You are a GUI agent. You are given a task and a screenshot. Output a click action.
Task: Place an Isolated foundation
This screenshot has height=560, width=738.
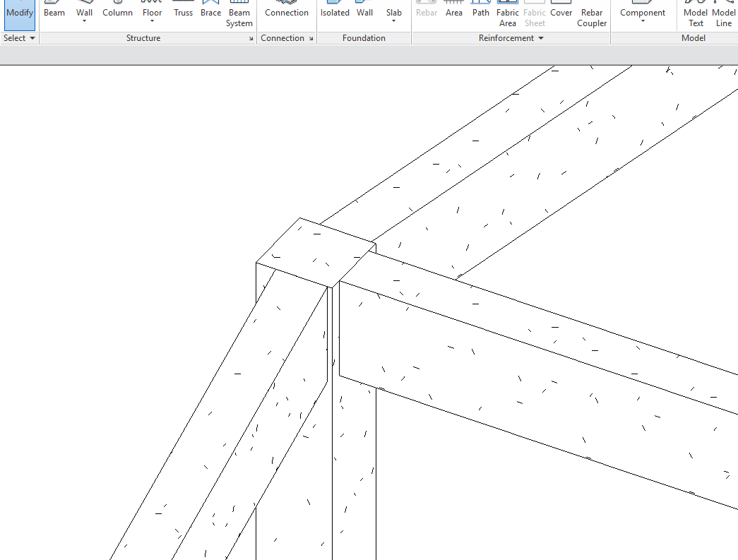(x=335, y=12)
